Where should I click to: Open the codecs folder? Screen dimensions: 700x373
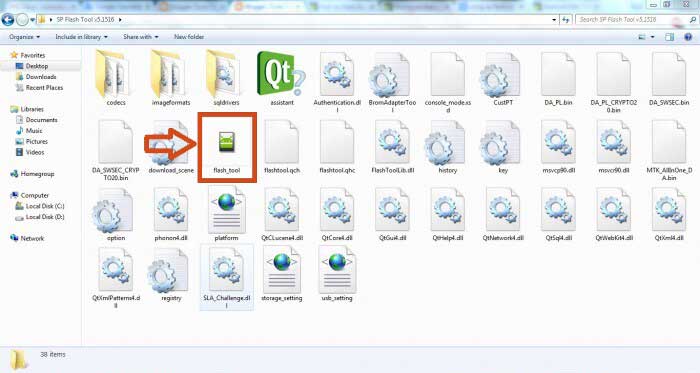point(116,79)
